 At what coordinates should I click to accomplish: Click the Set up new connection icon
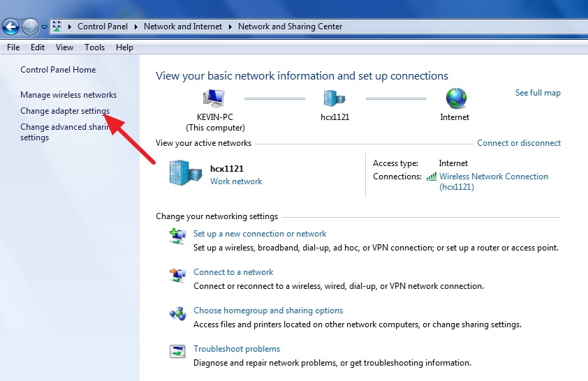[x=178, y=237]
